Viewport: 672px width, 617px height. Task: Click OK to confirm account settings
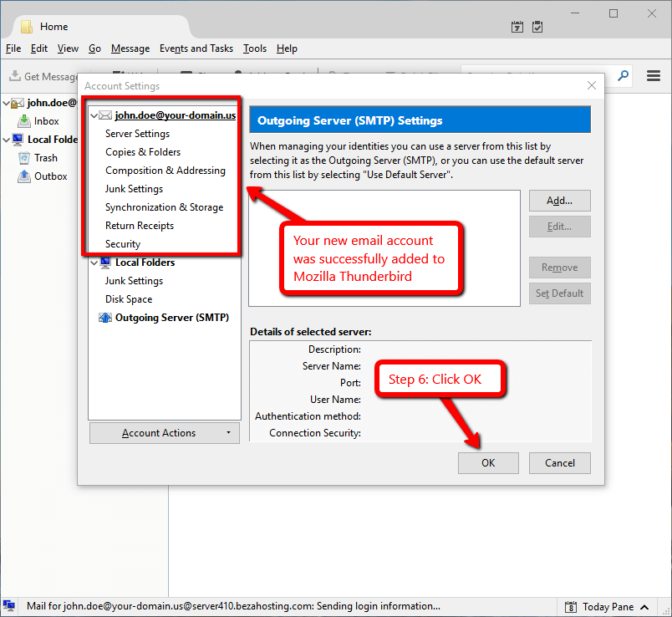coord(488,463)
